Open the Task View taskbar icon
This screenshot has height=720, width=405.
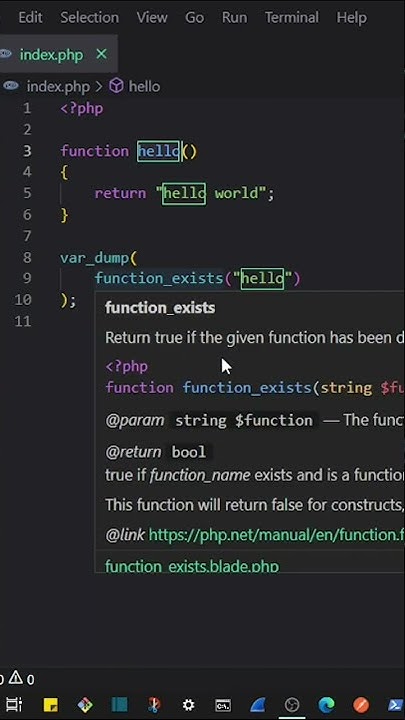pyautogui.click(x=13, y=704)
